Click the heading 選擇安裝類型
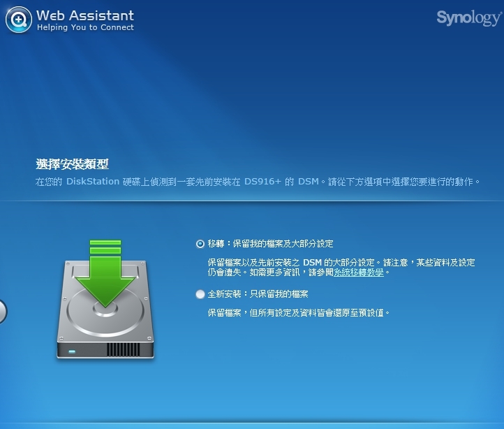Viewport: 504px width, 429px height. pyautogui.click(x=72, y=164)
